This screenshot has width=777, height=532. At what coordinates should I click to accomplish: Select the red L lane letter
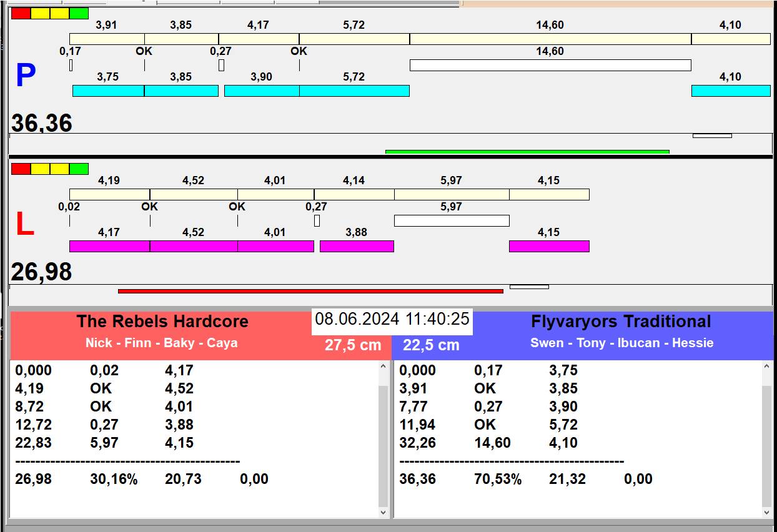[x=24, y=225]
